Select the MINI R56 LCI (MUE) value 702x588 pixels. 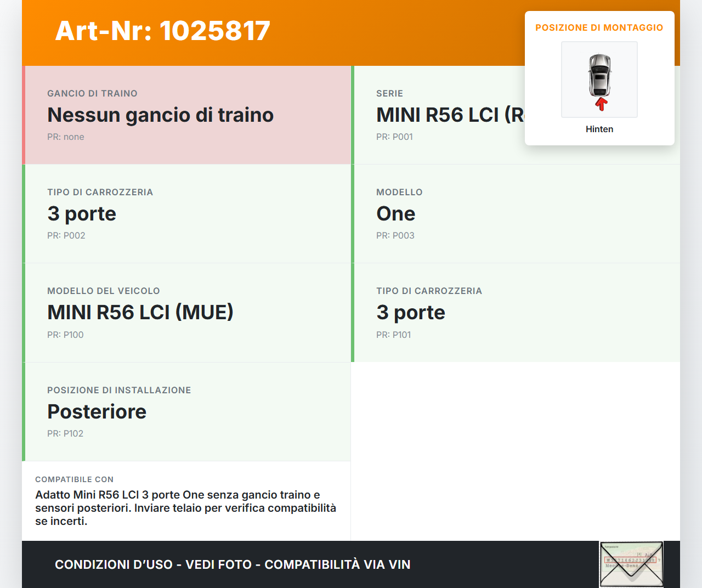click(x=140, y=312)
